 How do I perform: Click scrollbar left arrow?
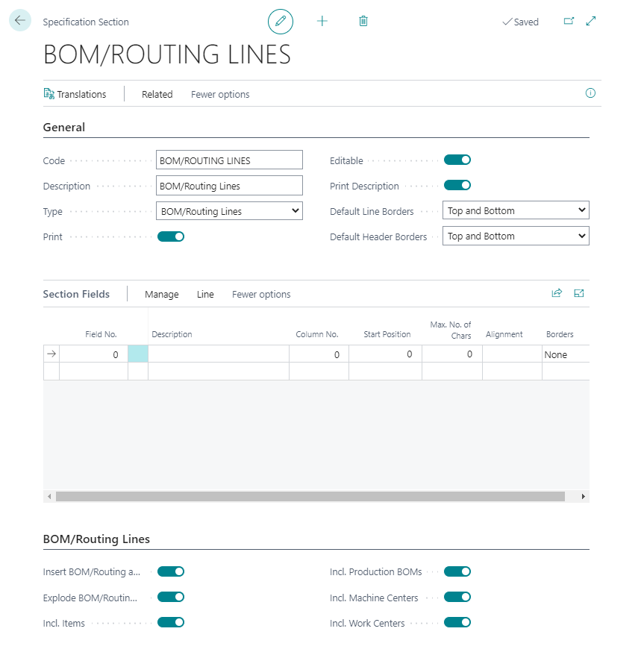click(x=49, y=497)
